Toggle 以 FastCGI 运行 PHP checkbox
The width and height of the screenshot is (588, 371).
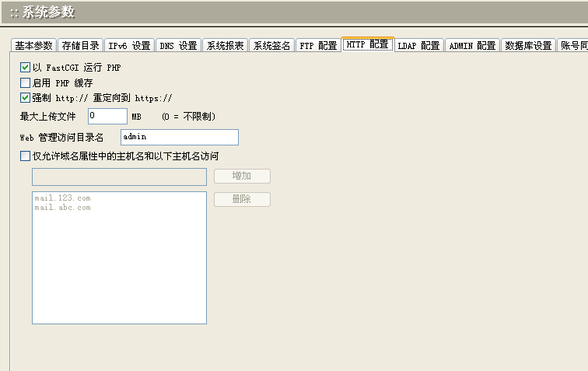point(25,68)
